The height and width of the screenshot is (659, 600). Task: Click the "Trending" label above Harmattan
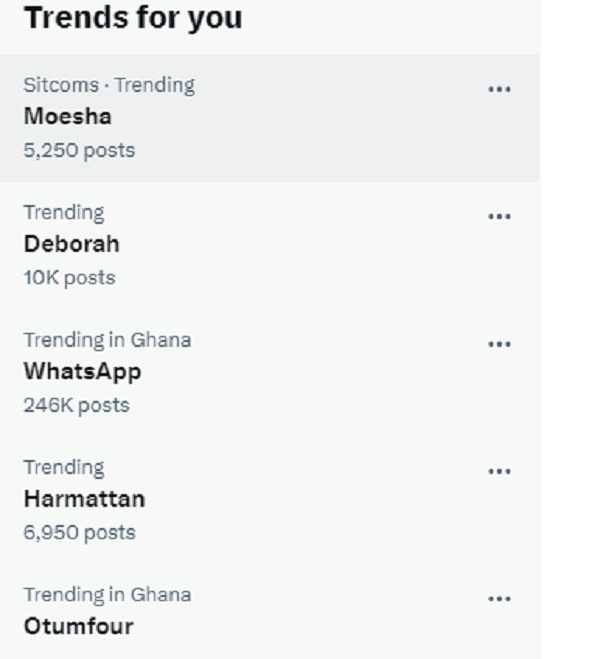tap(63, 467)
